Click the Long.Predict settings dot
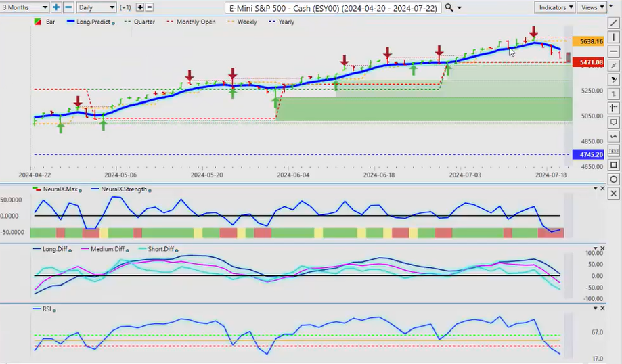 click(113, 24)
